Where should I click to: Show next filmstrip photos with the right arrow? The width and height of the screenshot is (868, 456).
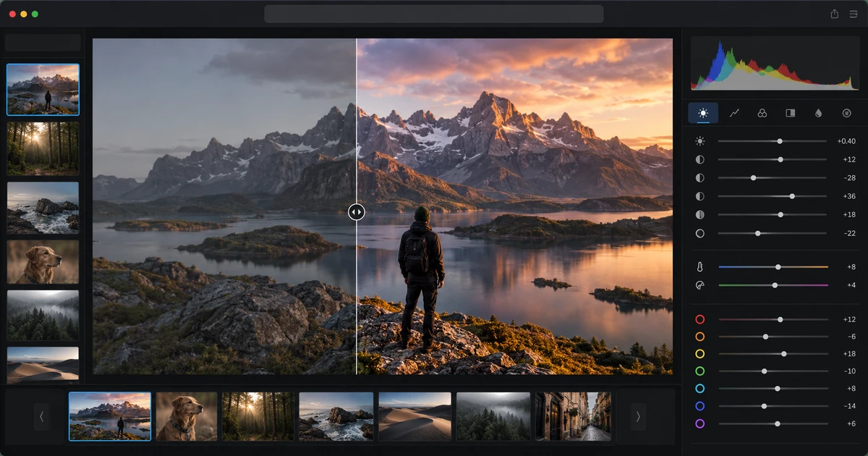click(637, 416)
